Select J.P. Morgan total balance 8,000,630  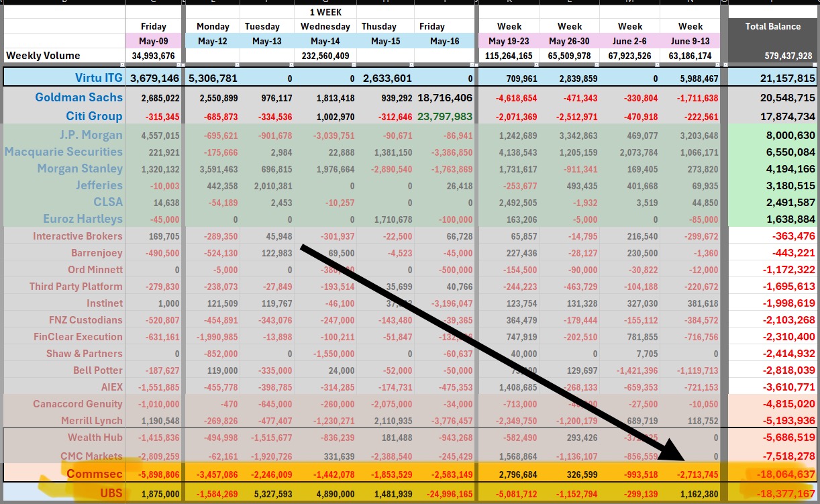coord(791,135)
